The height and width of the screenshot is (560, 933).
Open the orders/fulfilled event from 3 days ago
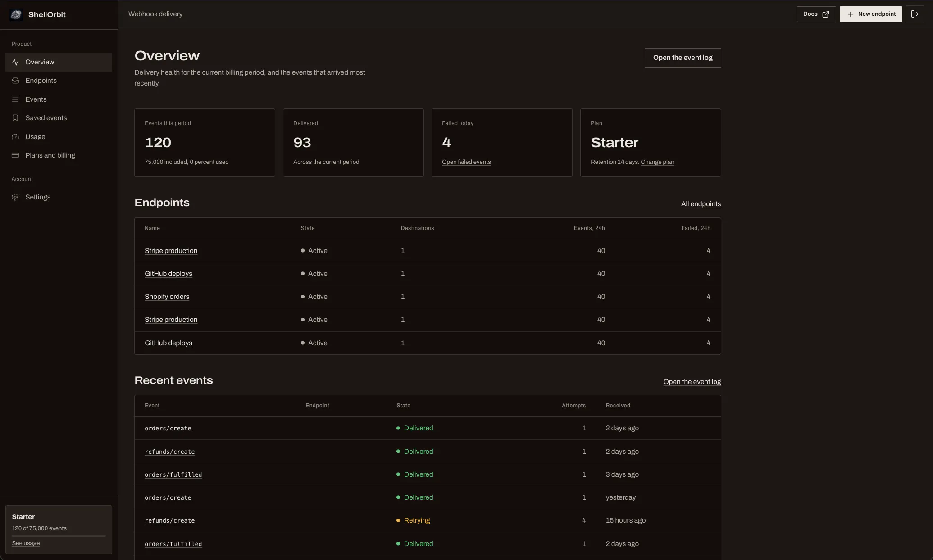(173, 475)
